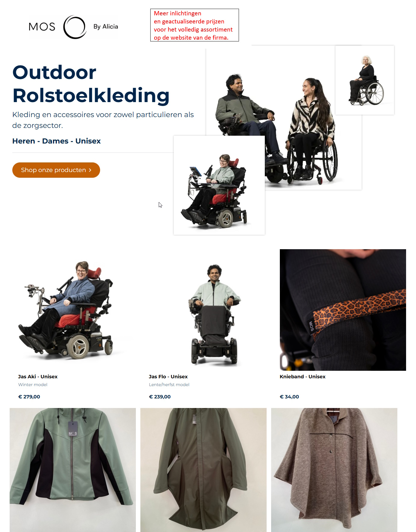Click the Jas Aki - Unisex product title

[x=38, y=376]
